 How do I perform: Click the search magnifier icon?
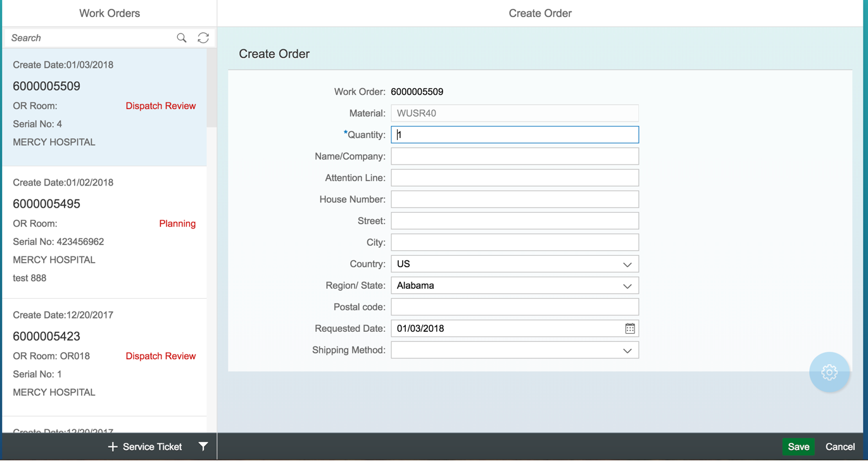(182, 38)
